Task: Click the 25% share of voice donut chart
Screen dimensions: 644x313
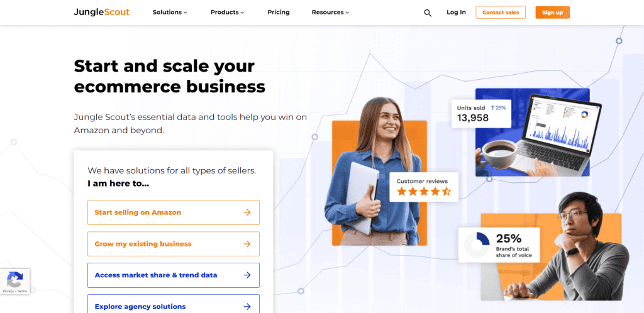Action: (x=477, y=245)
